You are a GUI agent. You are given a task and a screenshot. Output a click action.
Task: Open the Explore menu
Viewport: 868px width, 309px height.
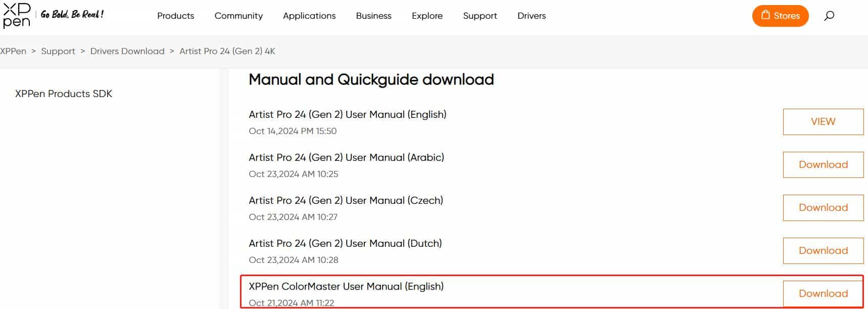[427, 16]
